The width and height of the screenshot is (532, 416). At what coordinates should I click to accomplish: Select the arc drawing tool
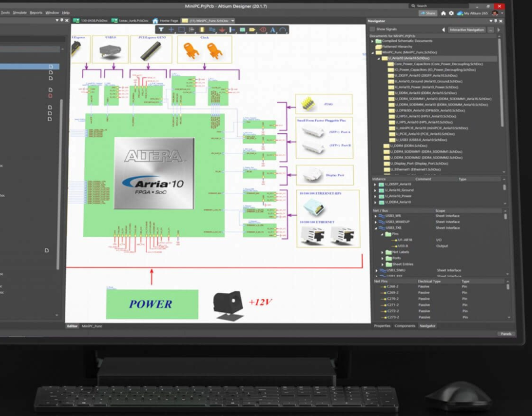pos(283,30)
